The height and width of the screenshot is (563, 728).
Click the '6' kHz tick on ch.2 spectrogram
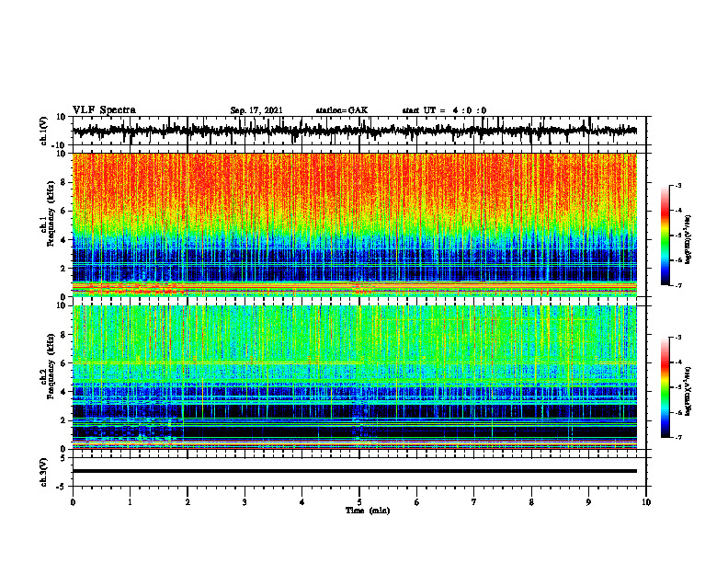pos(63,363)
